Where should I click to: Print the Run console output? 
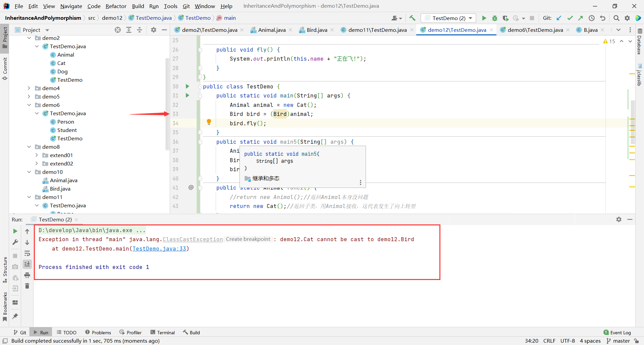point(27,275)
